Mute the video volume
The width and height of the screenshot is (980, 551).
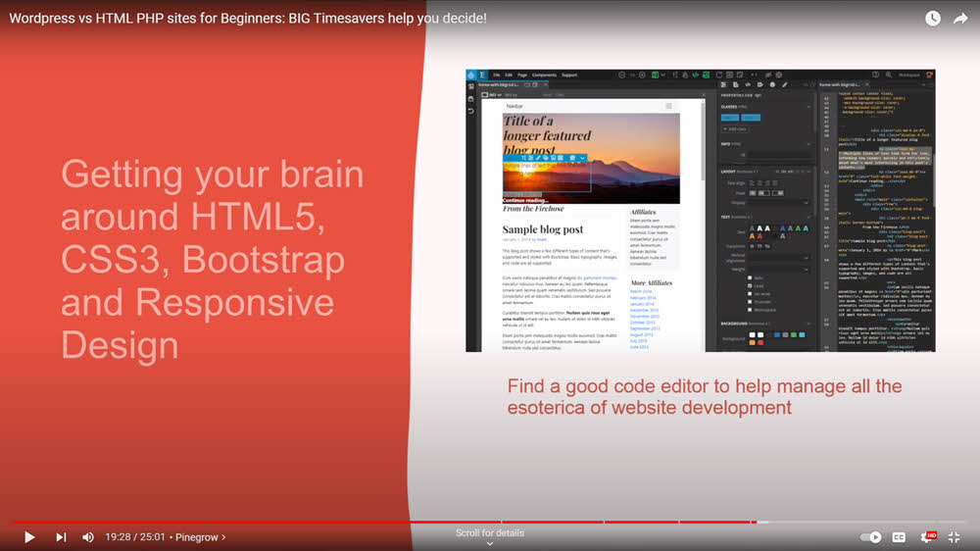[x=88, y=537]
